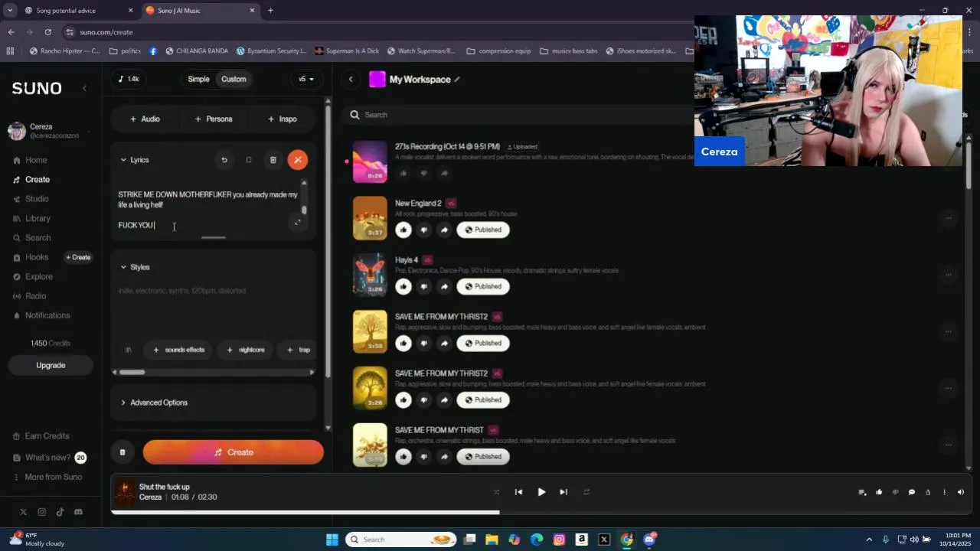Play the current track in player bar
Viewport: 980px width, 551px height.
(x=541, y=492)
